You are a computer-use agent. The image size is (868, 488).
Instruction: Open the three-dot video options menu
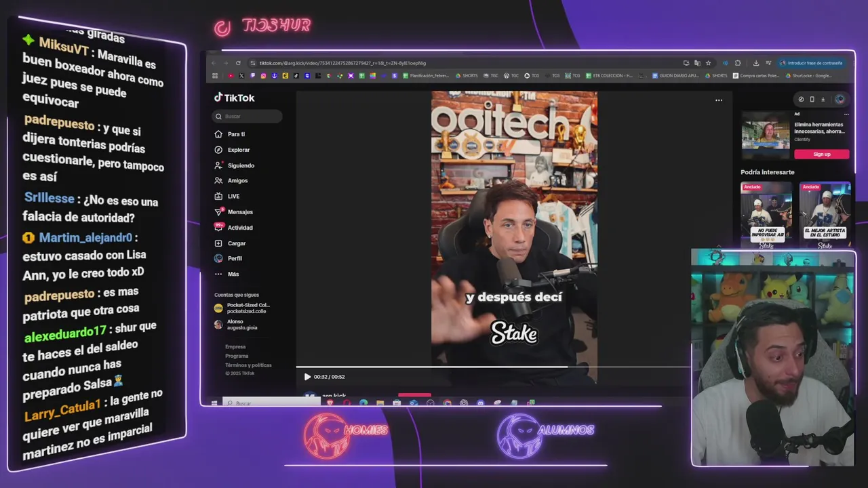point(719,100)
